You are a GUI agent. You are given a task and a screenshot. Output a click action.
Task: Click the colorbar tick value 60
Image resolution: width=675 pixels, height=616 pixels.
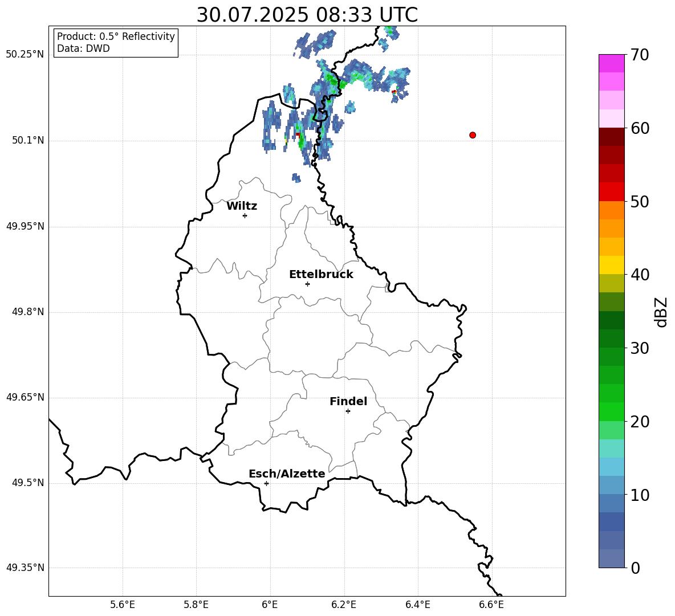640,128
